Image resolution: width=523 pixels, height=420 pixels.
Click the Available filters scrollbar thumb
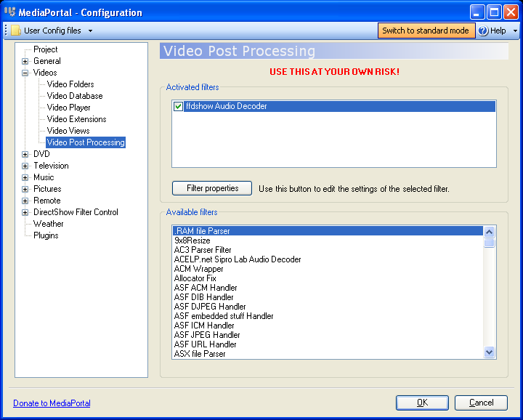pos(490,243)
